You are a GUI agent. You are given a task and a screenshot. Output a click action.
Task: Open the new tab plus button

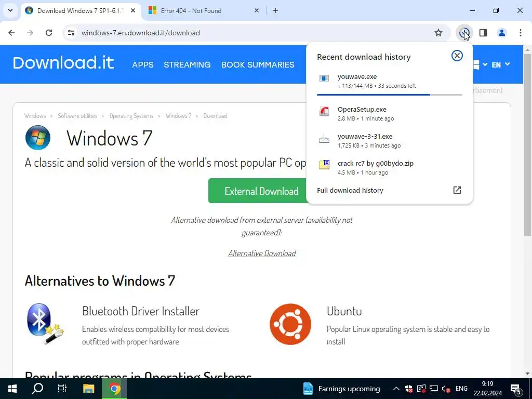click(x=275, y=10)
